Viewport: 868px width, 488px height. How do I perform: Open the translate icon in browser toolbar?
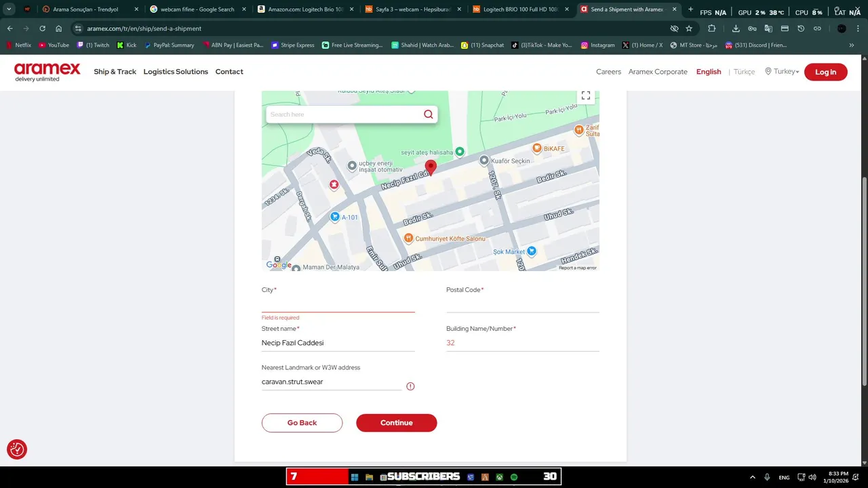(x=768, y=28)
